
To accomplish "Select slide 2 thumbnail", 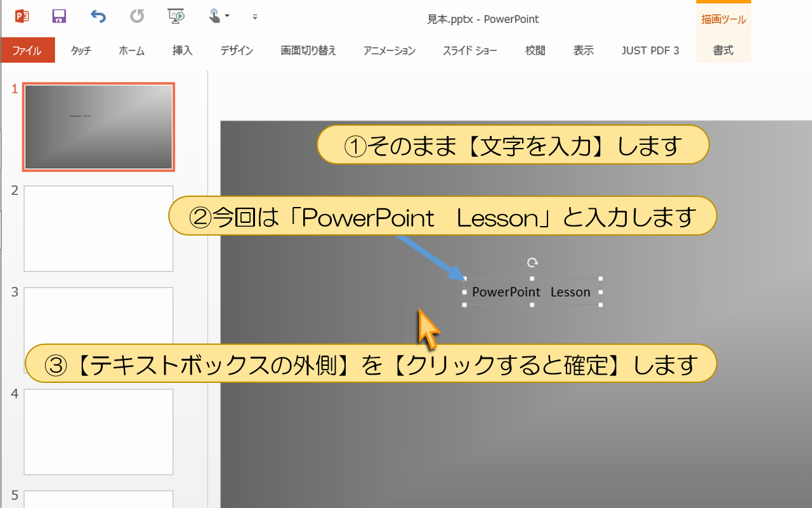I will pyautogui.click(x=98, y=229).
